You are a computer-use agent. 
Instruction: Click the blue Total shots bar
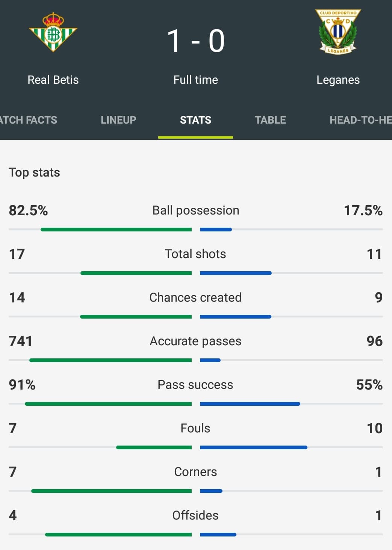point(236,273)
